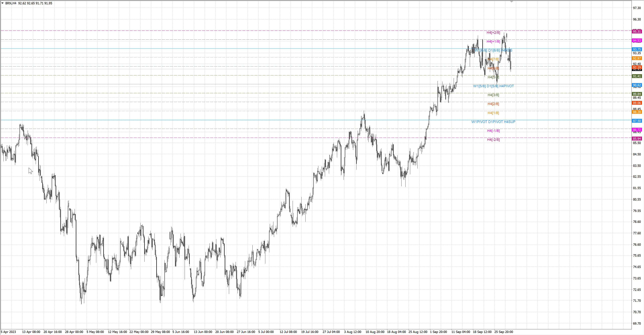Click the H4[3/8] level label
The height and width of the screenshot is (335, 644).
pos(493,95)
